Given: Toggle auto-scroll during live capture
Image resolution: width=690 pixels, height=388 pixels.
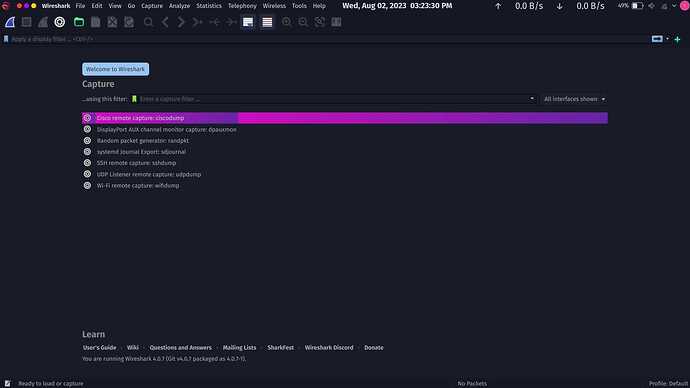Looking at the screenshot, I should [x=248, y=22].
